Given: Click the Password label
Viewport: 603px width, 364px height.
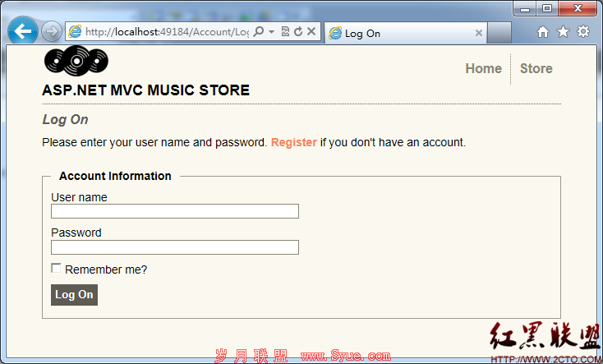Looking at the screenshot, I should (76, 233).
